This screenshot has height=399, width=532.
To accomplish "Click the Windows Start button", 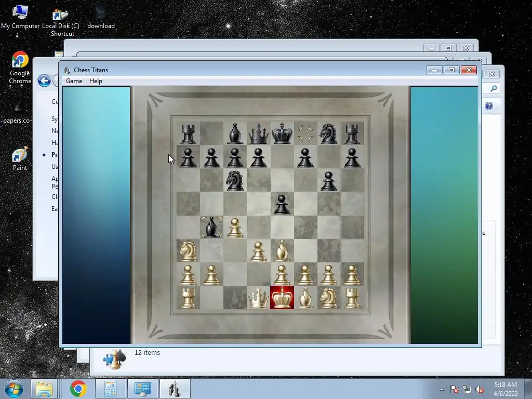I will pyautogui.click(x=14, y=389).
